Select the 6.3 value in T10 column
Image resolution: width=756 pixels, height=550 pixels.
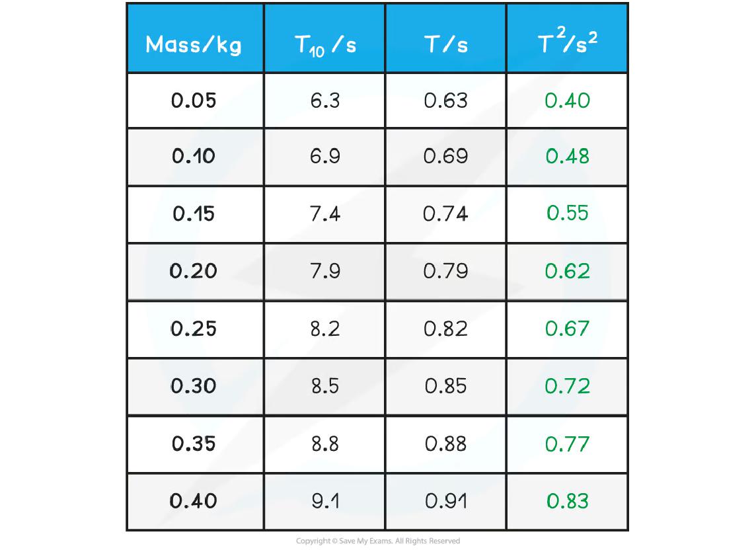point(324,100)
